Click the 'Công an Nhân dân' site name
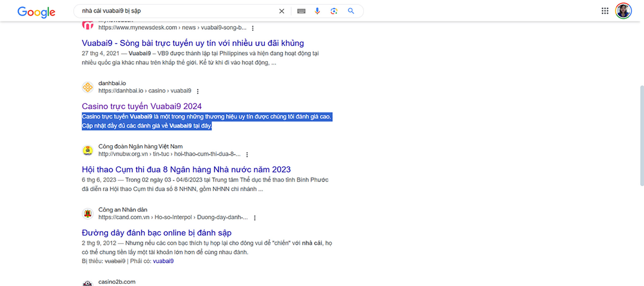Image resolution: width=644 pixels, height=286 pixels. (123, 210)
